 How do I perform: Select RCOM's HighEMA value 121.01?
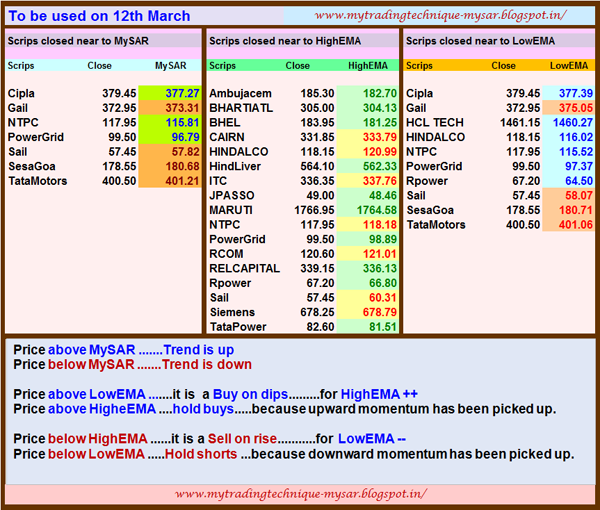(380, 254)
